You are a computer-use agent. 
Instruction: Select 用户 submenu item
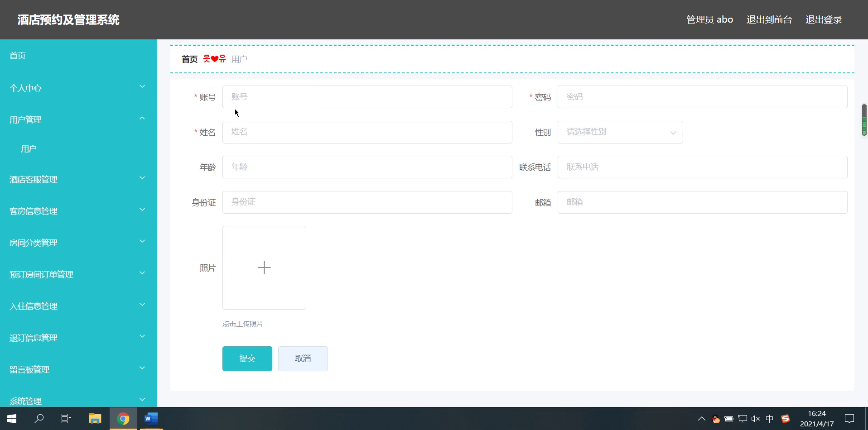pyautogui.click(x=78, y=149)
